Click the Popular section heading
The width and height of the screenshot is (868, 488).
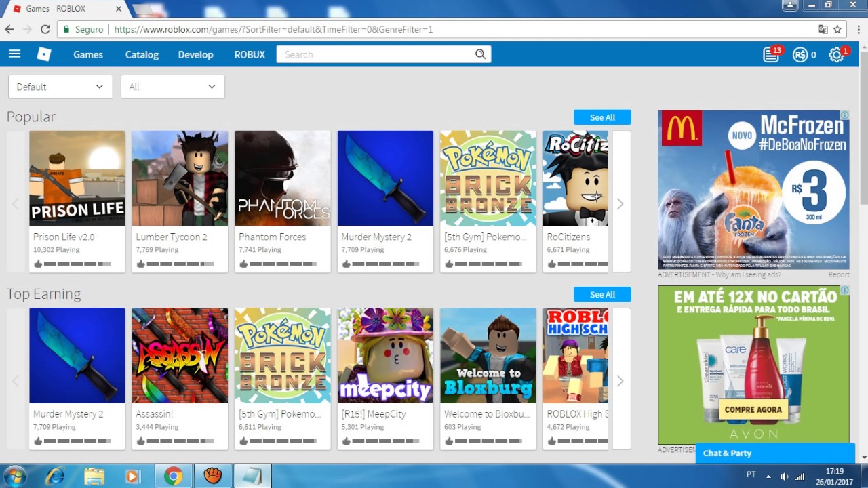pos(31,117)
